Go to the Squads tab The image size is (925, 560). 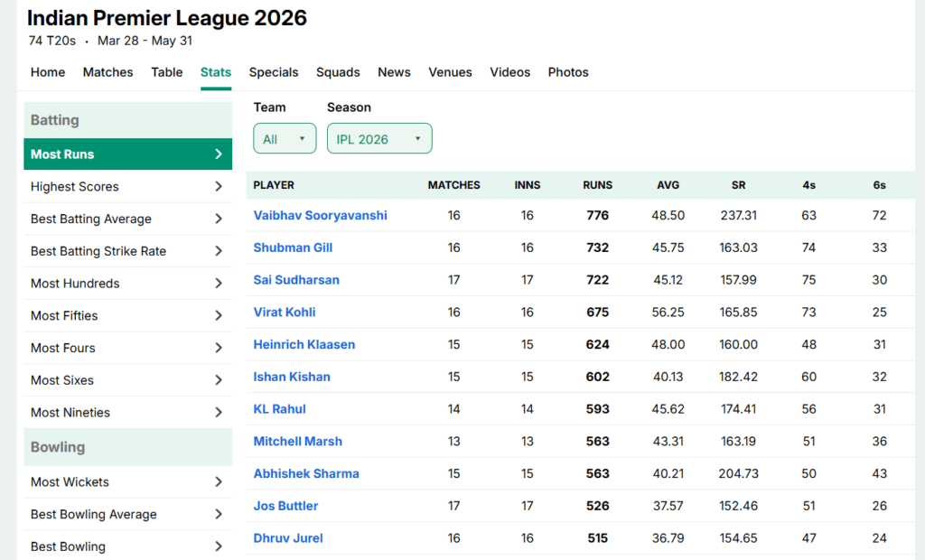pyautogui.click(x=338, y=72)
